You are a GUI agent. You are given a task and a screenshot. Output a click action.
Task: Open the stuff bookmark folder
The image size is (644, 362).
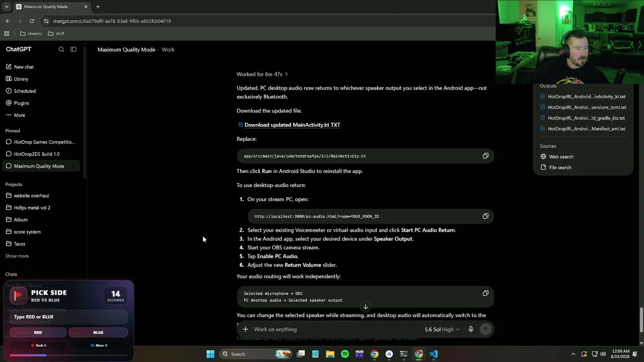click(x=56, y=34)
